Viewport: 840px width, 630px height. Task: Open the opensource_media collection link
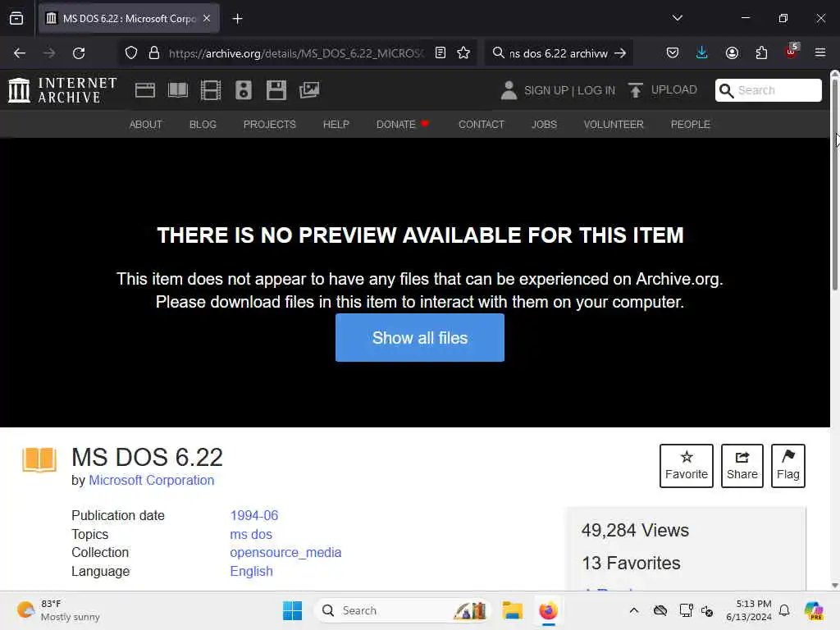coord(285,552)
